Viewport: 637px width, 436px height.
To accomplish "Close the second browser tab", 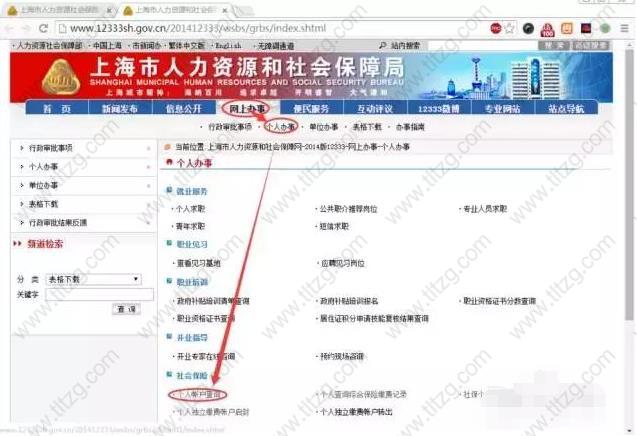I will (225, 10).
